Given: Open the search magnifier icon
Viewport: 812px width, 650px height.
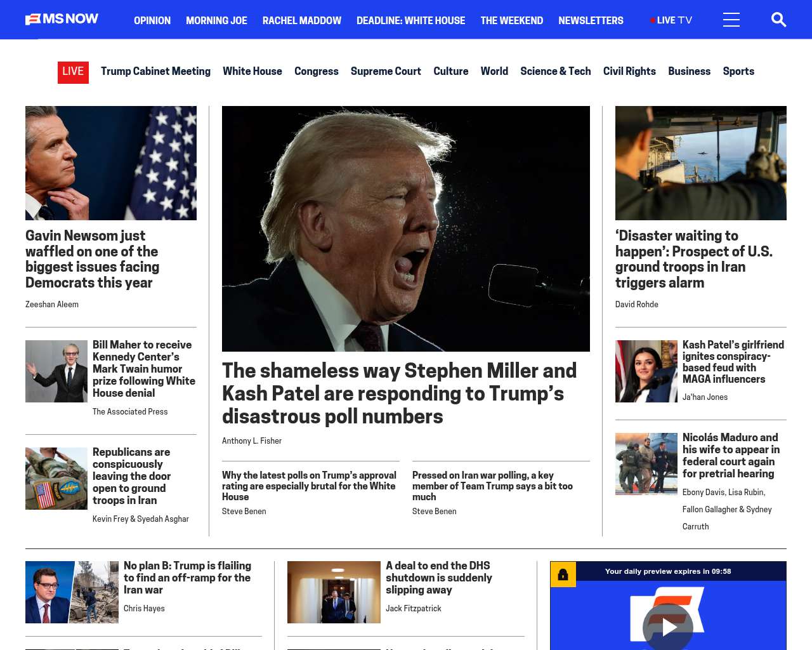Looking at the screenshot, I should tap(778, 20).
